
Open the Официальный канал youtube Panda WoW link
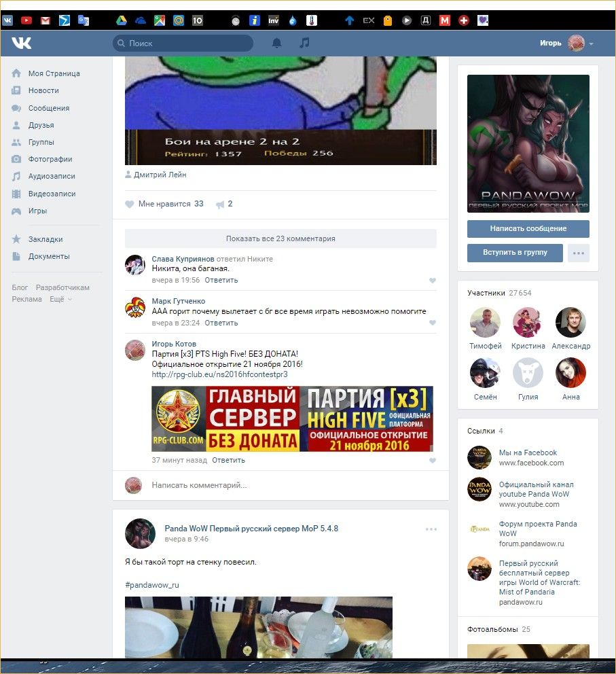(536, 490)
